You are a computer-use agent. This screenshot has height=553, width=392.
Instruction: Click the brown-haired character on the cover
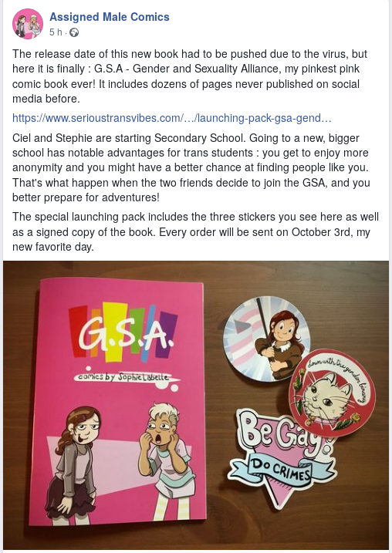click(74, 465)
